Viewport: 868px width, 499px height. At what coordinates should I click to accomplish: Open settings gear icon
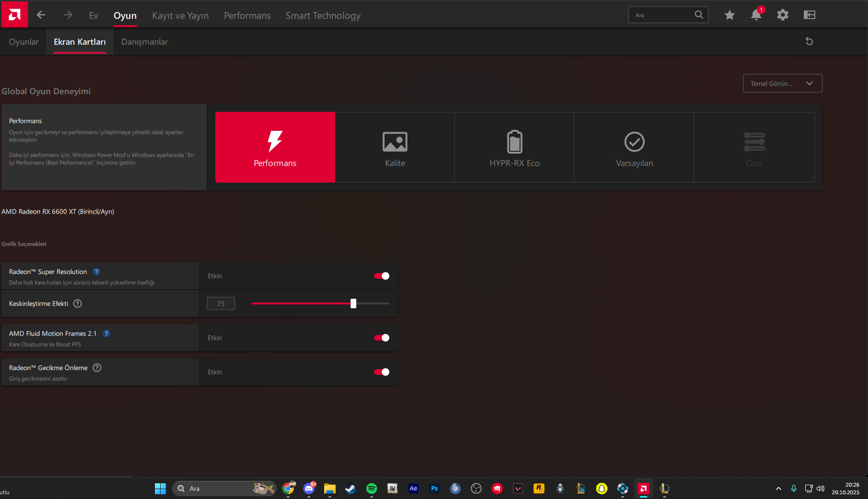(x=783, y=15)
